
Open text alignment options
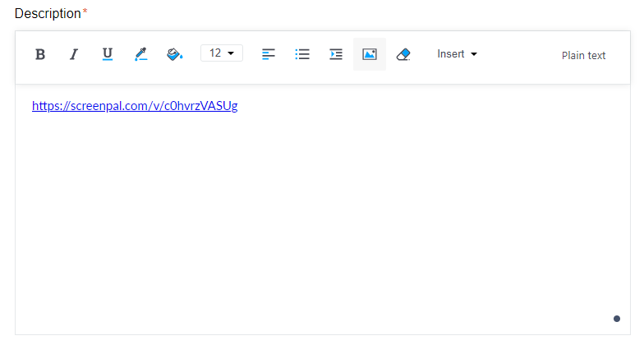tap(268, 54)
